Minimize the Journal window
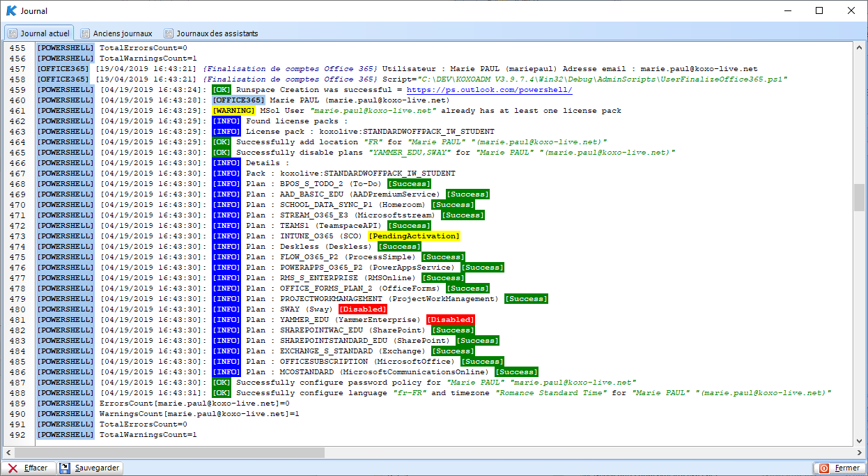The width and height of the screenshot is (868, 476). pyautogui.click(x=787, y=11)
